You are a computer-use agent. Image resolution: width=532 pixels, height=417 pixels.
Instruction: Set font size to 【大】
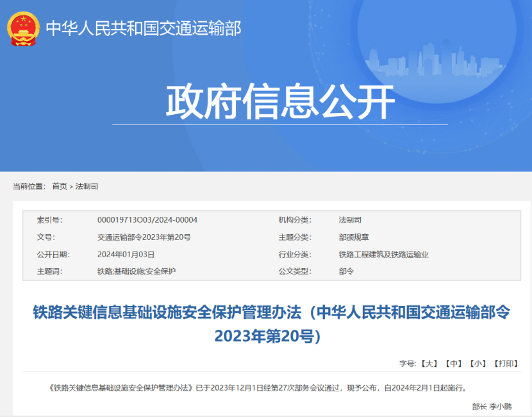(x=429, y=364)
